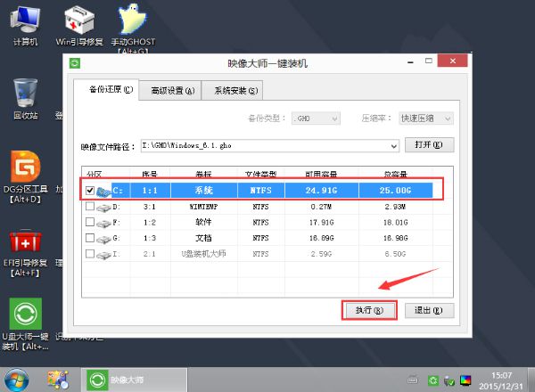The height and width of the screenshot is (392, 535).
Task: Launch U盘大师一键装机 desktop icon
Action: pyautogui.click(x=25, y=316)
